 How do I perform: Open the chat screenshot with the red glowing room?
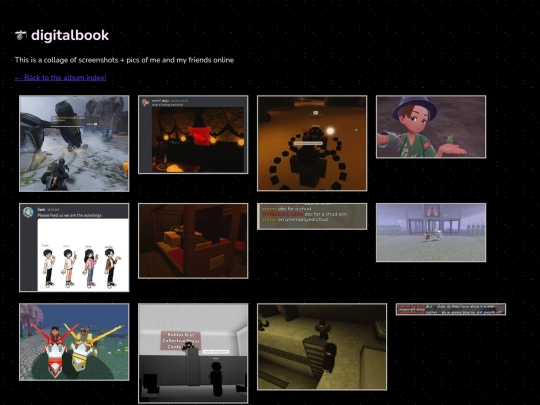tap(193, 135)
